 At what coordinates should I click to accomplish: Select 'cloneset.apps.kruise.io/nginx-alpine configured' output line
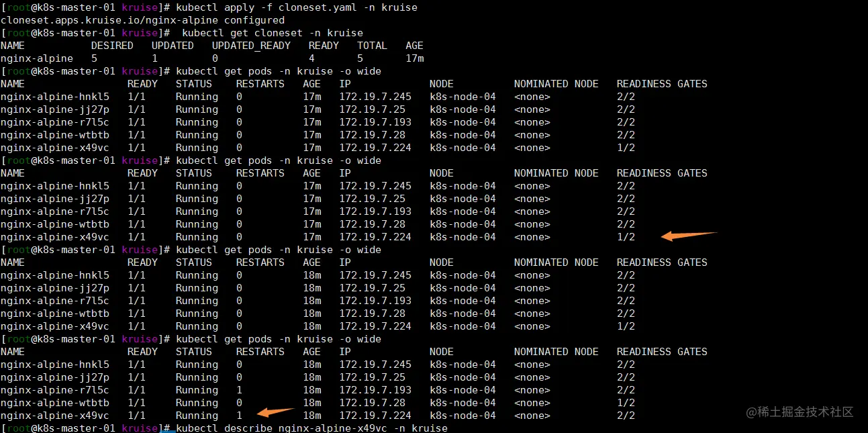(142, 20)
